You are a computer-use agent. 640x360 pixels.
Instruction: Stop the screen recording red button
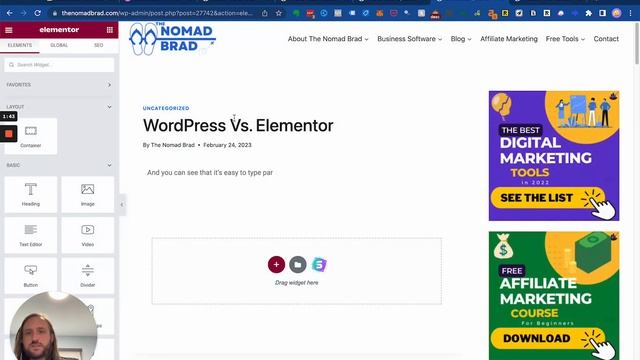tap(9, 133)
